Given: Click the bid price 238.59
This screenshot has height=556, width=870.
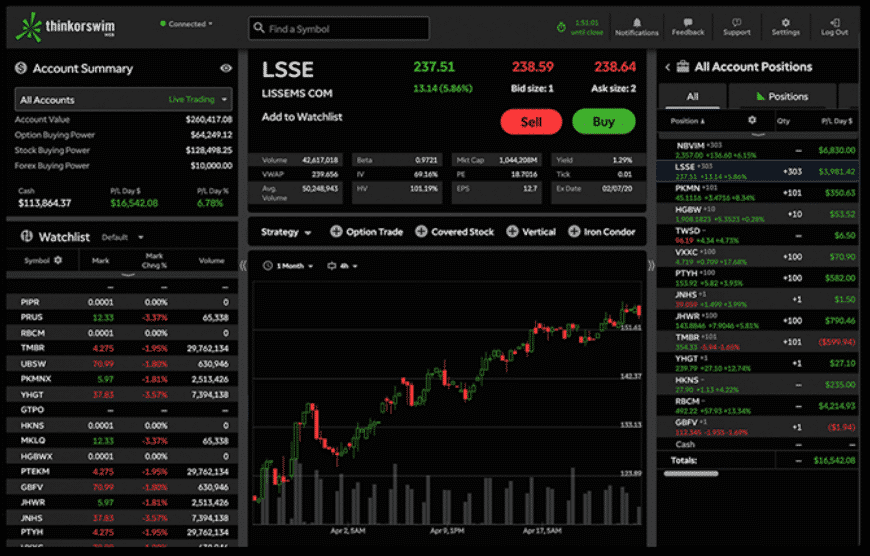Looking at the screenshot, I should [532, 67].
